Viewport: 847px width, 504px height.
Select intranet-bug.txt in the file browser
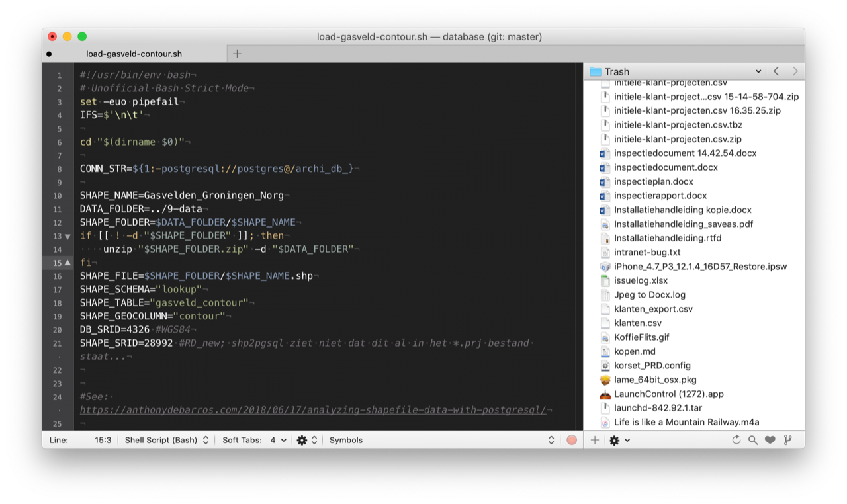point(647,253)
